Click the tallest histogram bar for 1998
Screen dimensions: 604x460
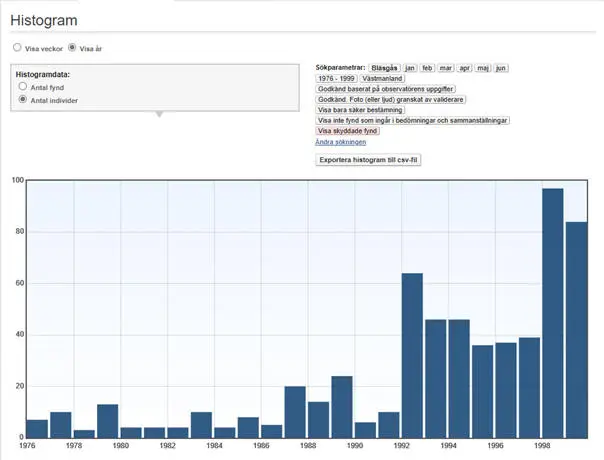[x=553, y=312]
